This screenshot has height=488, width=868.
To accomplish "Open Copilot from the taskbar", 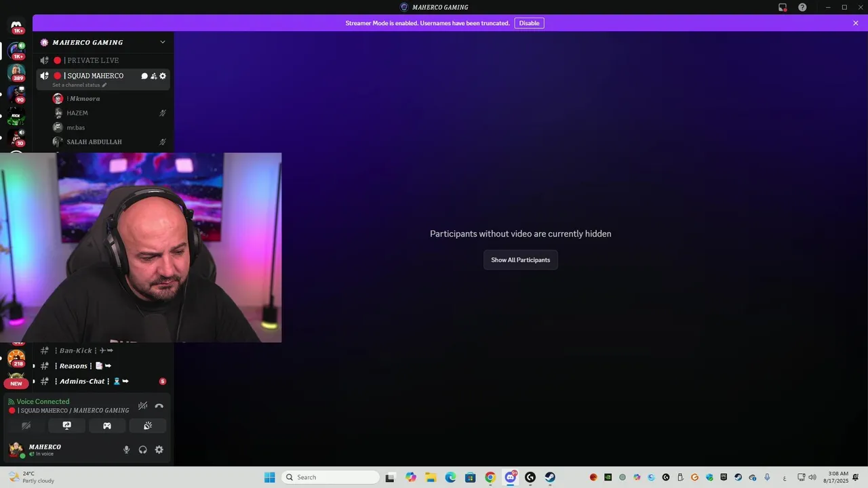I will (411, 477).
